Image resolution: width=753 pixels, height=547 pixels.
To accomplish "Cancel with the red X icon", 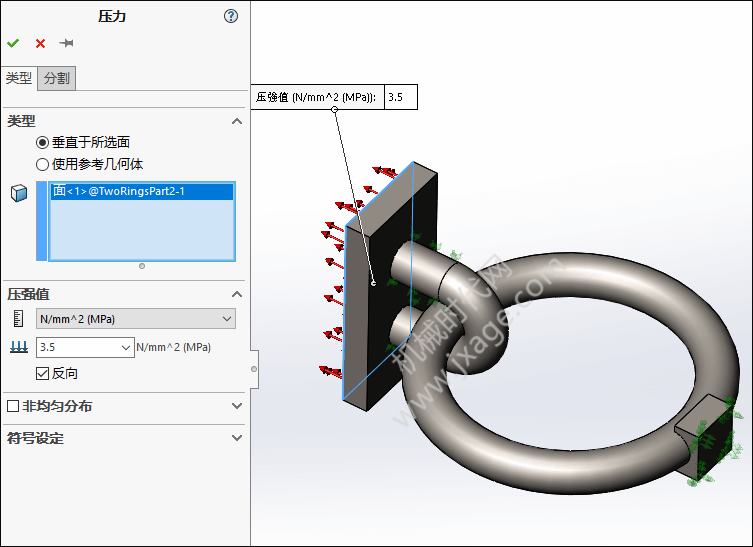I will [40, 44].
